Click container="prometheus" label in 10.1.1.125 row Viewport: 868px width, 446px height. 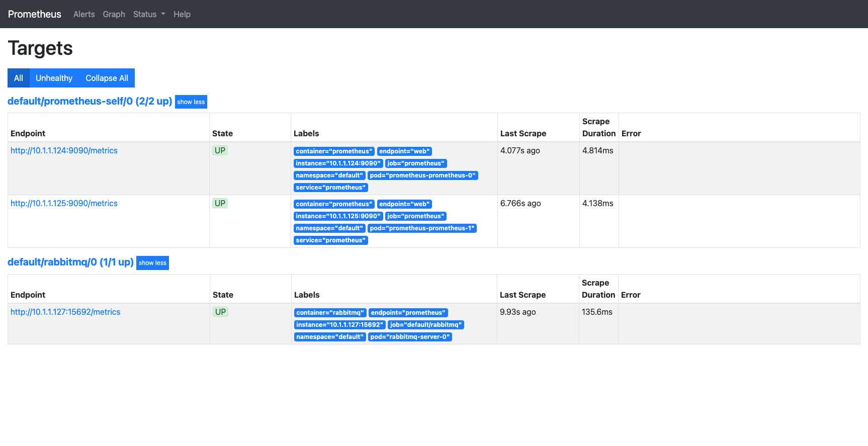[x=334, y=204]
